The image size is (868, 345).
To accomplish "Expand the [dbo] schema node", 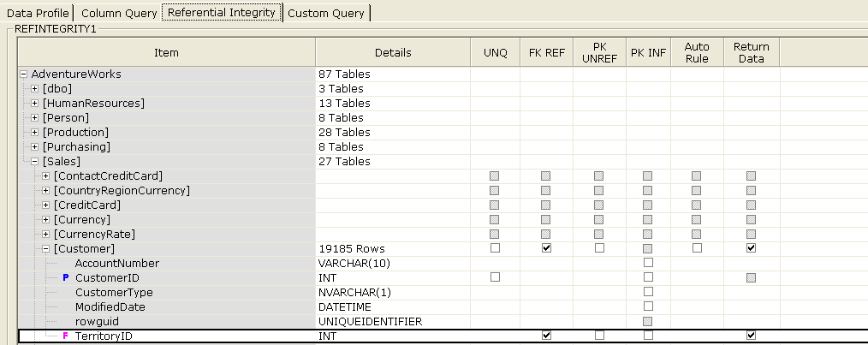I will pyautogui.click(x=34, y=88).
